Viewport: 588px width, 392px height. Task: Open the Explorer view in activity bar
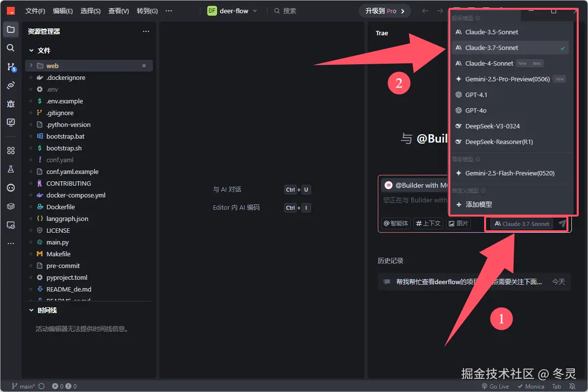pyautogui.click(x=11, y=29)
